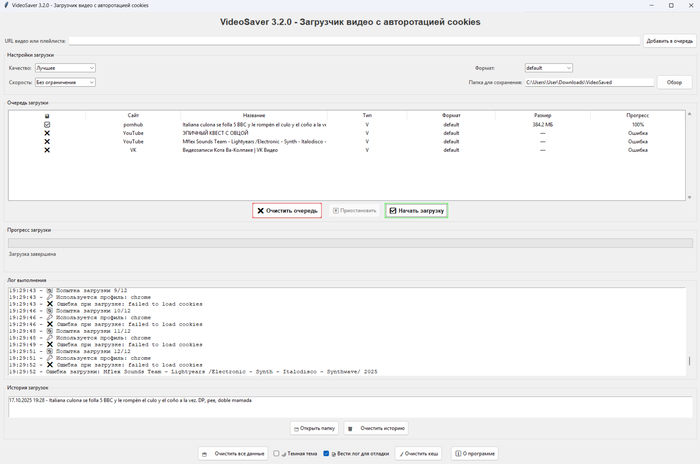Click the error X icon in the VK row
The image size is (700, 464).
tap(47, 150)
